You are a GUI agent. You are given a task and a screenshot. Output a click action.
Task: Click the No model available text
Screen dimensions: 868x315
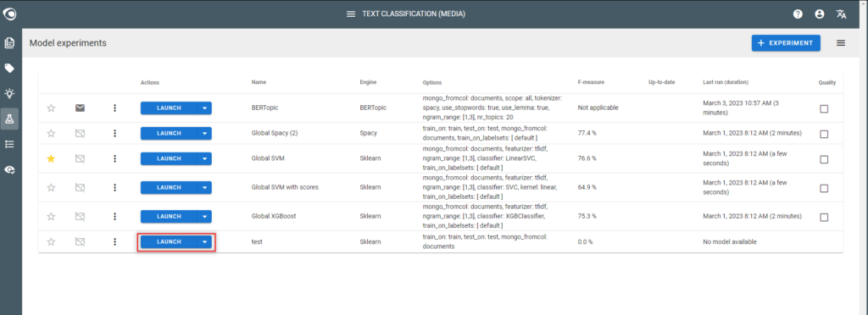click(729, 241)
